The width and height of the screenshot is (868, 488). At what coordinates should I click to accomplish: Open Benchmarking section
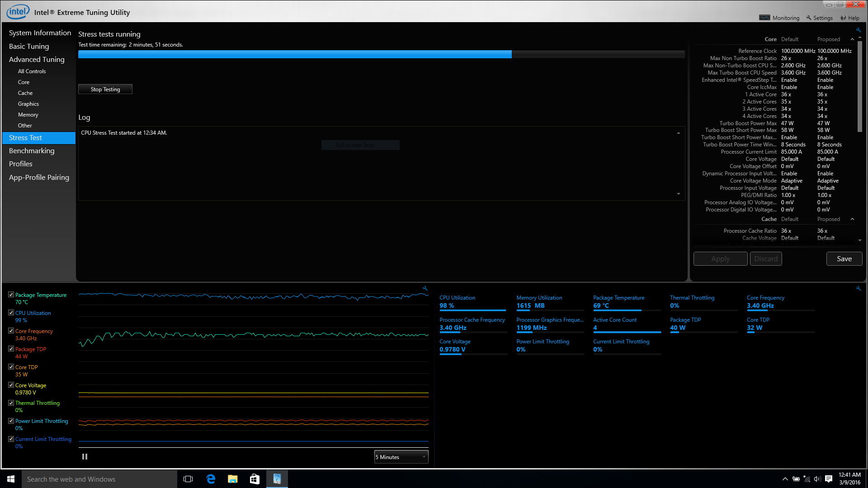pos(32,150)
